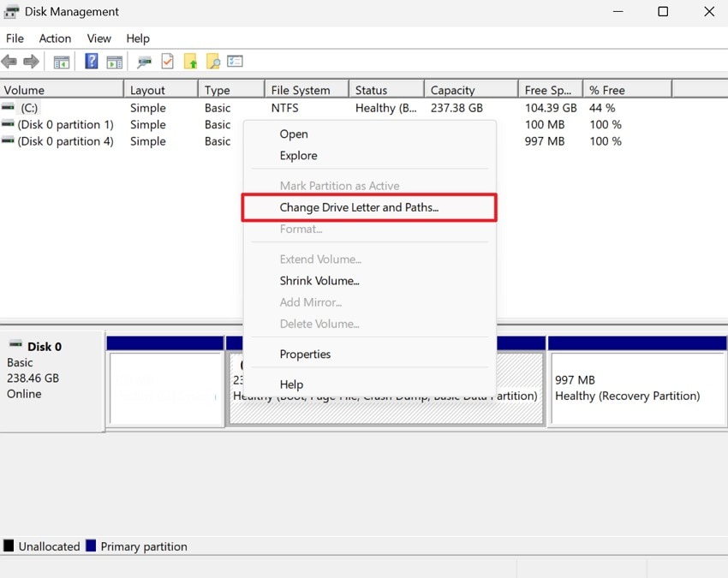Click the Disk 0 Basic disk header
This screenshot has width=728, height=578.
52,381
